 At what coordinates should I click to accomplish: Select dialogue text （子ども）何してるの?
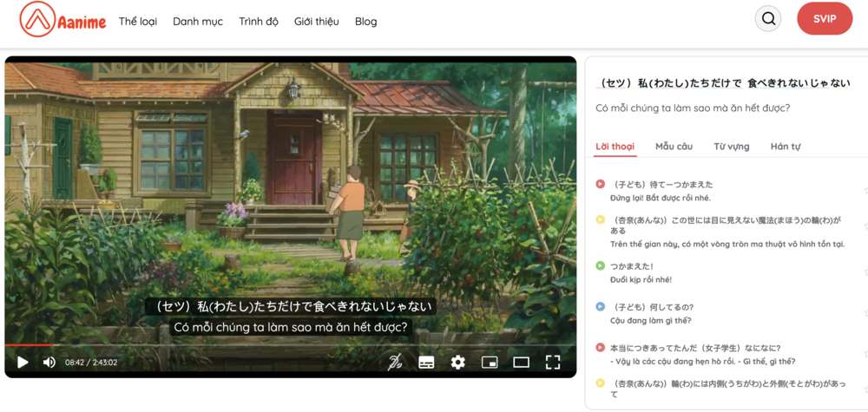652,307
